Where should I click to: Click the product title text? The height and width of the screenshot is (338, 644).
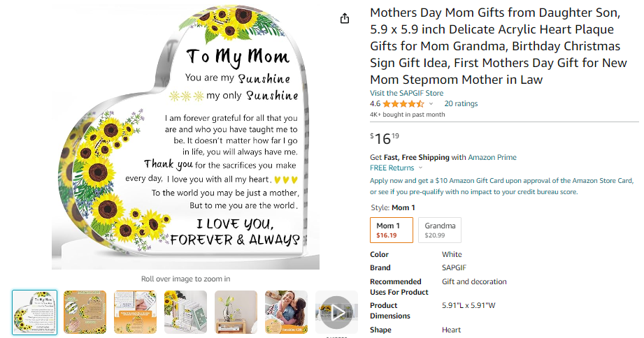pyautogui.click(x=499, y=46)
